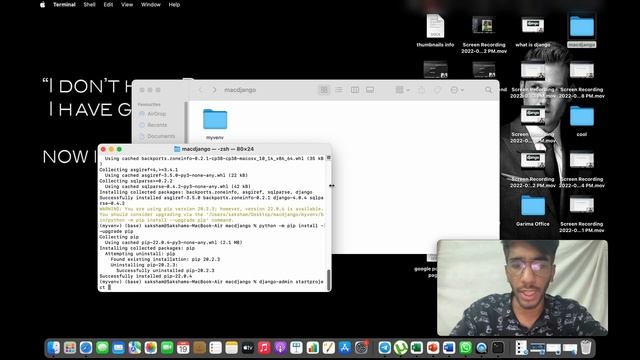Open Reminders in the dock

pyautogui.click(x=215, y=348)
